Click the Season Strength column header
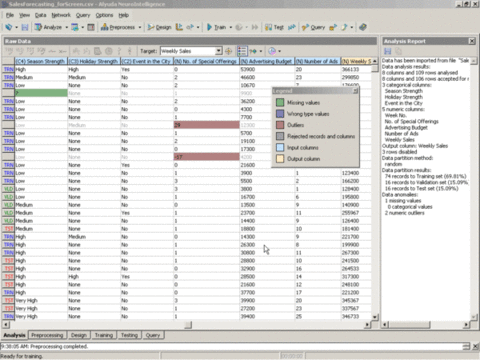 pos(41,61)
